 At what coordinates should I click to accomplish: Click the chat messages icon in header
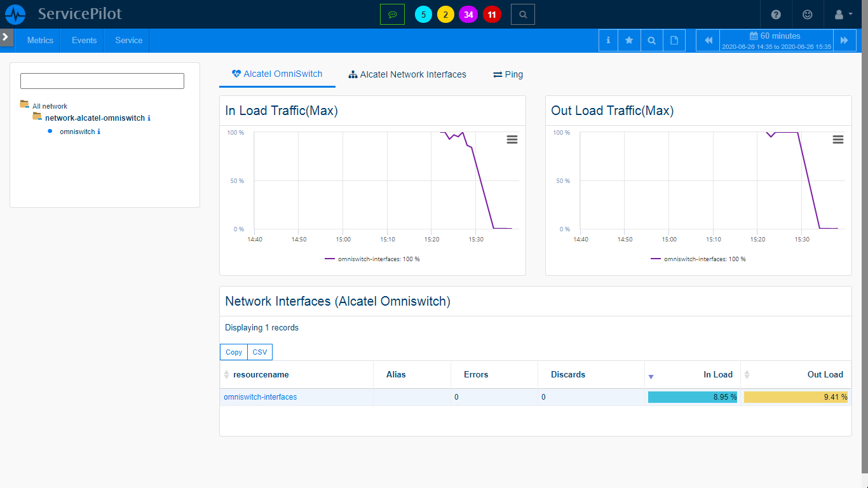click(x=392, y=14)
